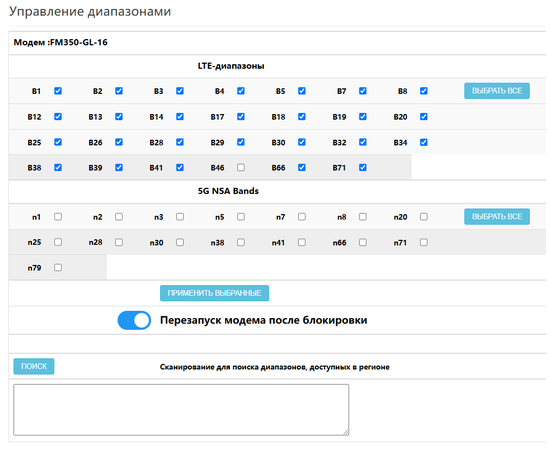Select the n71 5G band checkbox
The height and width of the screenshot is (450, 550).
pyautogui.click(x=424, y=242)
